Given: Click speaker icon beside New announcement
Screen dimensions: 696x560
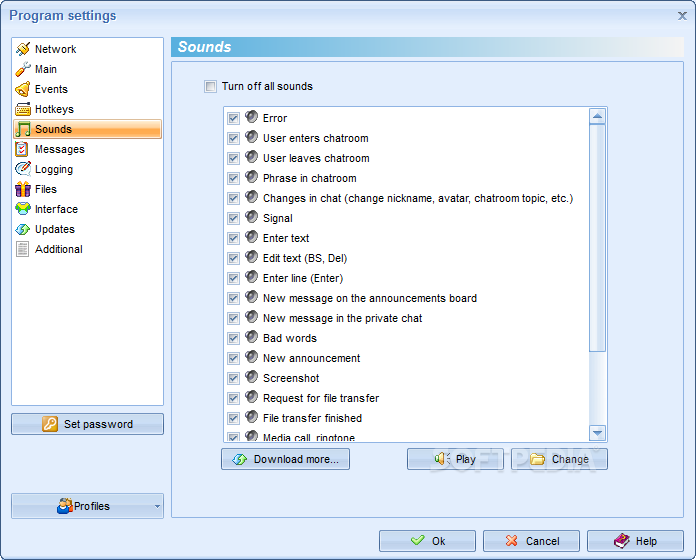Looking at the screenshot, I should [x=252, y=357].
